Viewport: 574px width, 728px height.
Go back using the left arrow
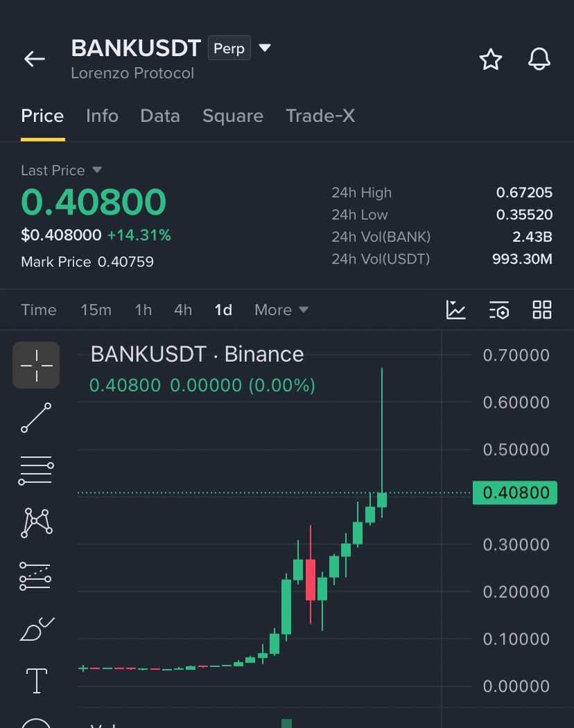(35, 59)
